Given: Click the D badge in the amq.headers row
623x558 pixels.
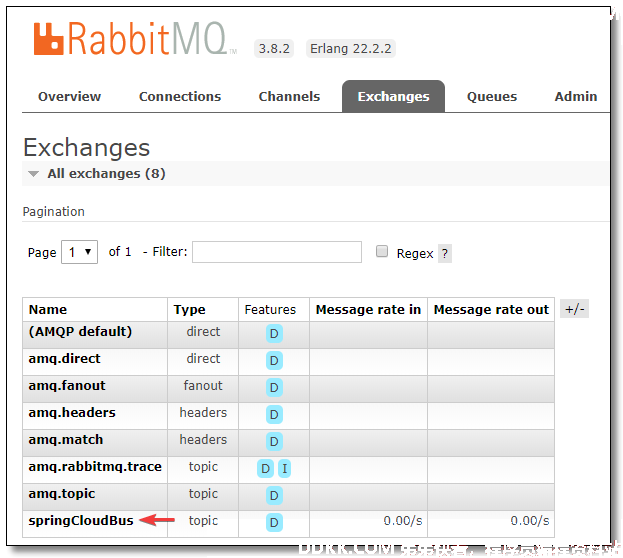Looking at the screenshot, I should click(x=274, y=415).
